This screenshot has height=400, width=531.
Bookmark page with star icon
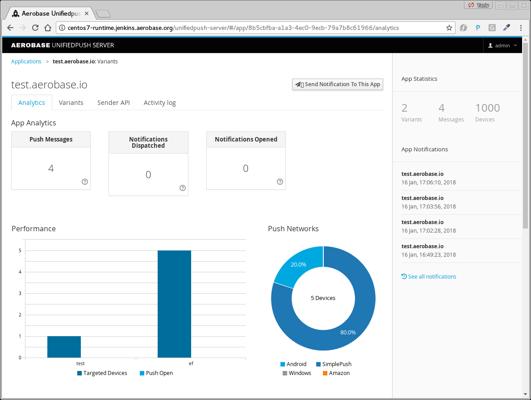[x=449, y=28]
